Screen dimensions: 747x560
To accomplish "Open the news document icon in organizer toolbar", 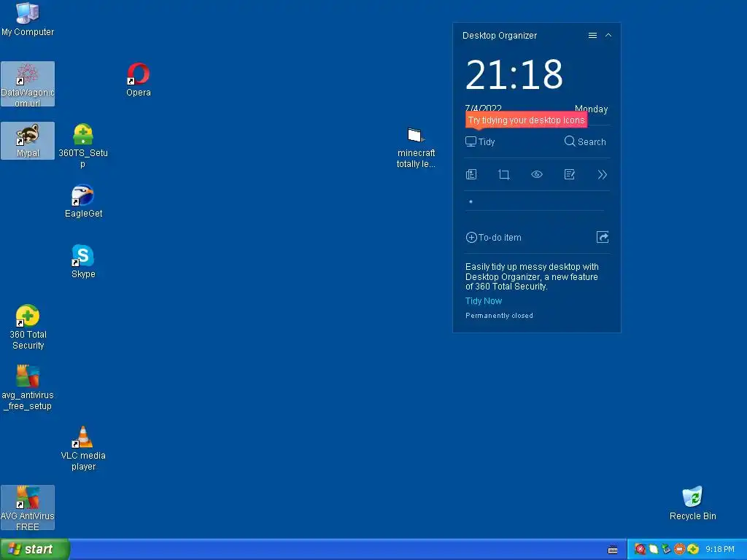I will pos(471,174).
